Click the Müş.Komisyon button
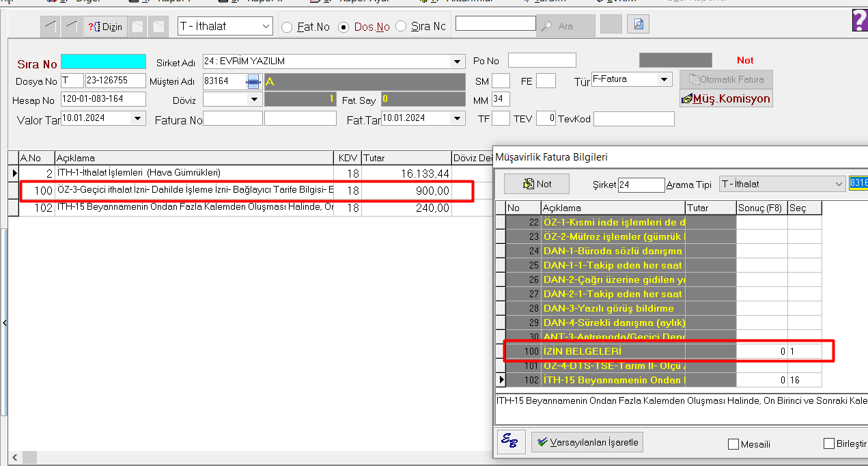The height and width of the screenshot is (466, 868). (726, 98)
